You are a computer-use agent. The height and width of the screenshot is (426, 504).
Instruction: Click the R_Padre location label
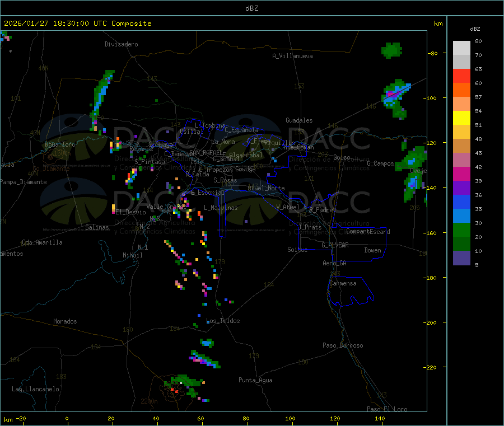[321, 210]
